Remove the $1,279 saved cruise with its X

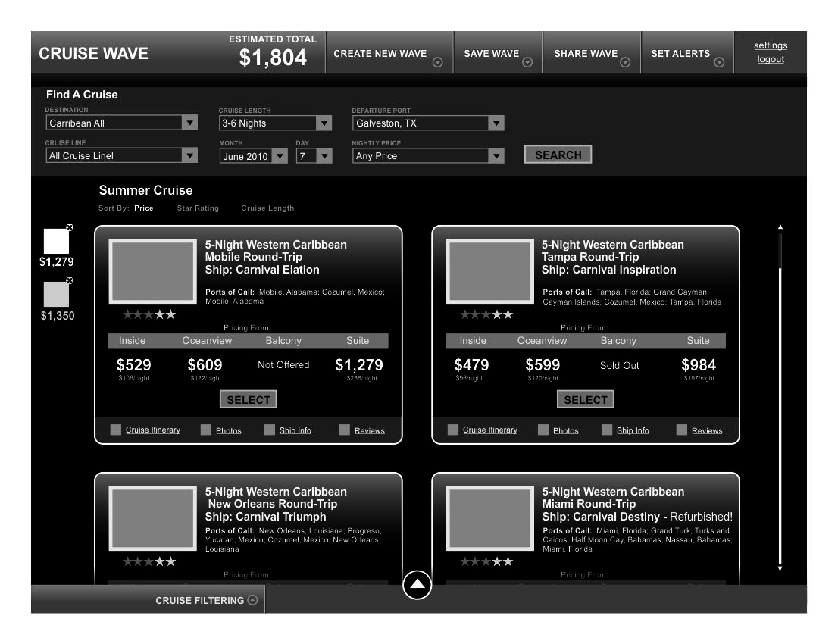click(x=70, y=227)
